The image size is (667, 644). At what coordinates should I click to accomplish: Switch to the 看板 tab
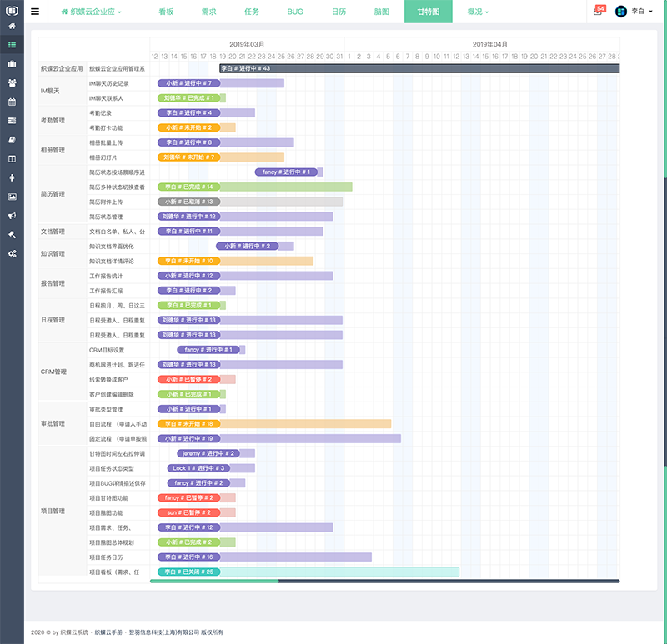pos(167,12)
